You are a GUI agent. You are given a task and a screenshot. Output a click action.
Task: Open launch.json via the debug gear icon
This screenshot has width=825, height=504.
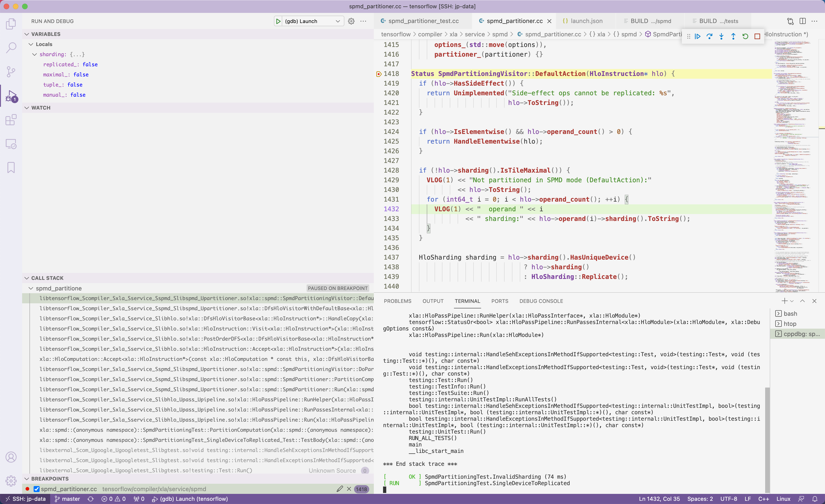tap(351, 21)
